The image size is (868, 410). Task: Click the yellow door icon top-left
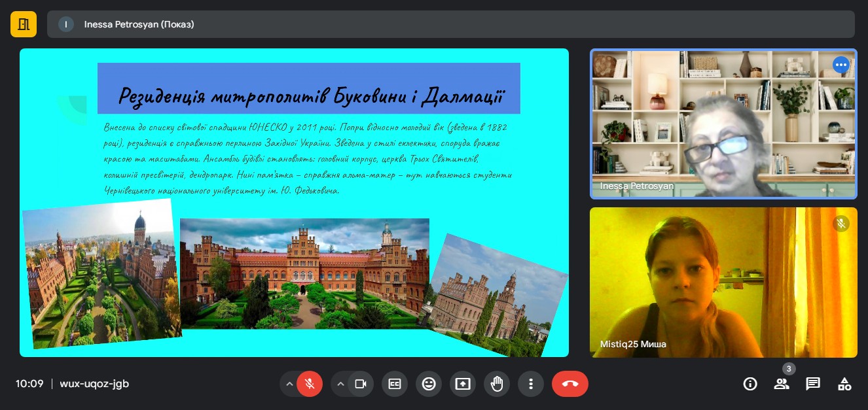click(x=24, y=24)
